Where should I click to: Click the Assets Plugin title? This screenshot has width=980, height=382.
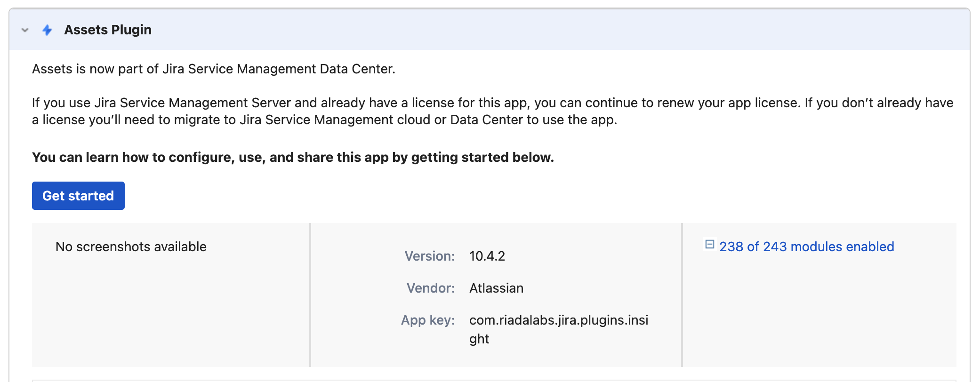click(x=108, y=30)
